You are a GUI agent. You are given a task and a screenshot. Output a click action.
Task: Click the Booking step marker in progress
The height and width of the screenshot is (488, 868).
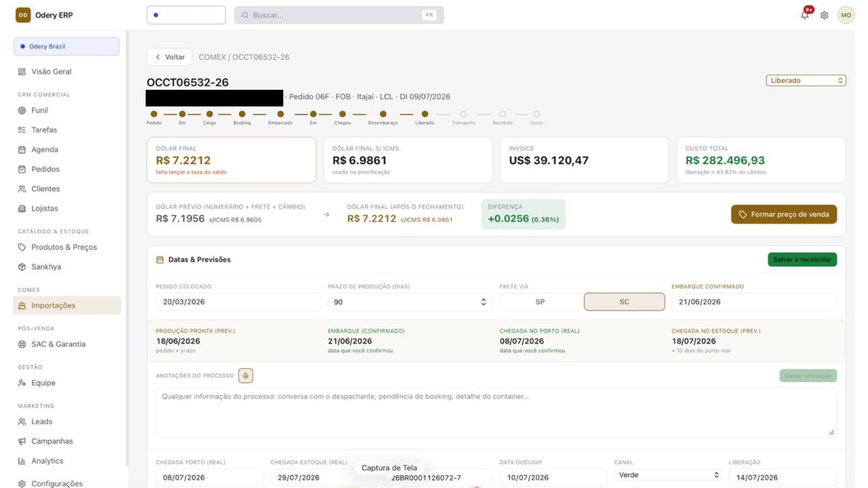pos(242,114)
